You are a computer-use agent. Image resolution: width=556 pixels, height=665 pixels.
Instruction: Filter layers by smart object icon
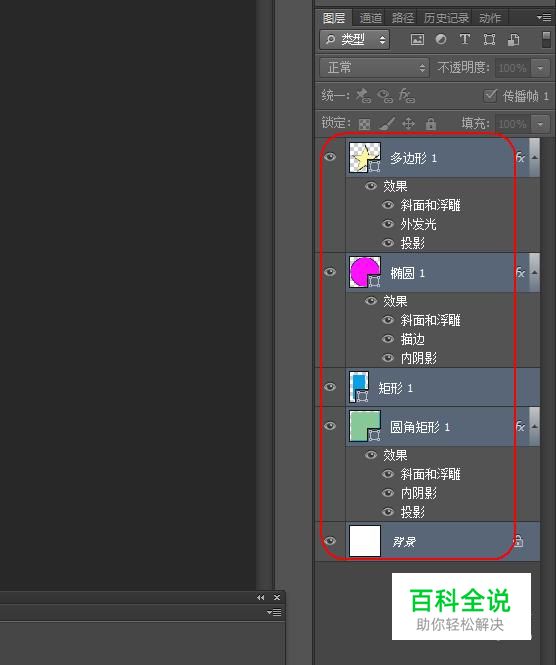click(513, 40)
